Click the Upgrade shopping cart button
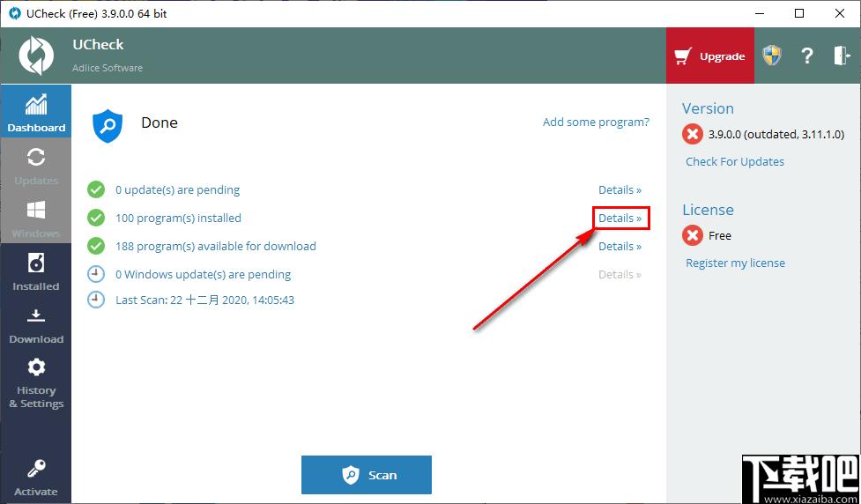 [x=710, y=56]
